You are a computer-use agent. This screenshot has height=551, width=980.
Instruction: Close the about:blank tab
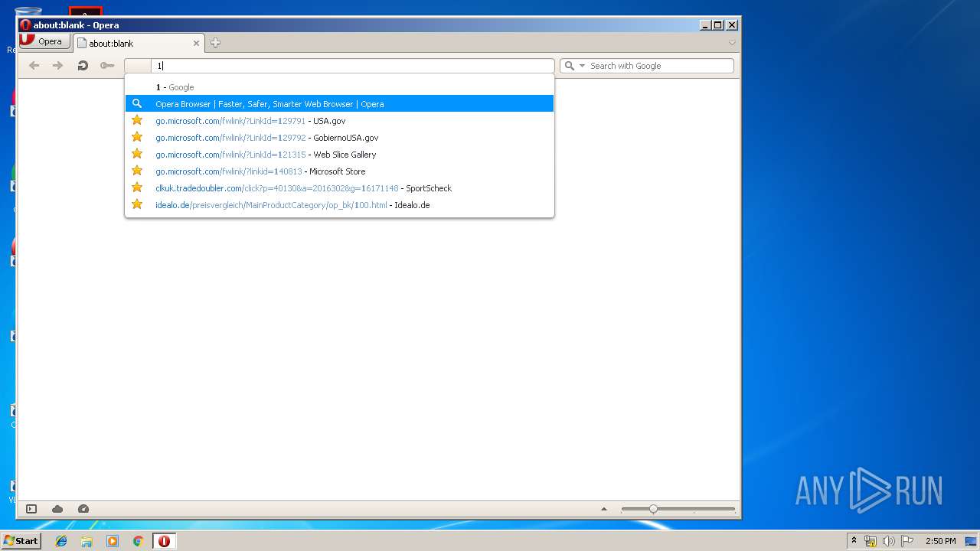(196, 44)
